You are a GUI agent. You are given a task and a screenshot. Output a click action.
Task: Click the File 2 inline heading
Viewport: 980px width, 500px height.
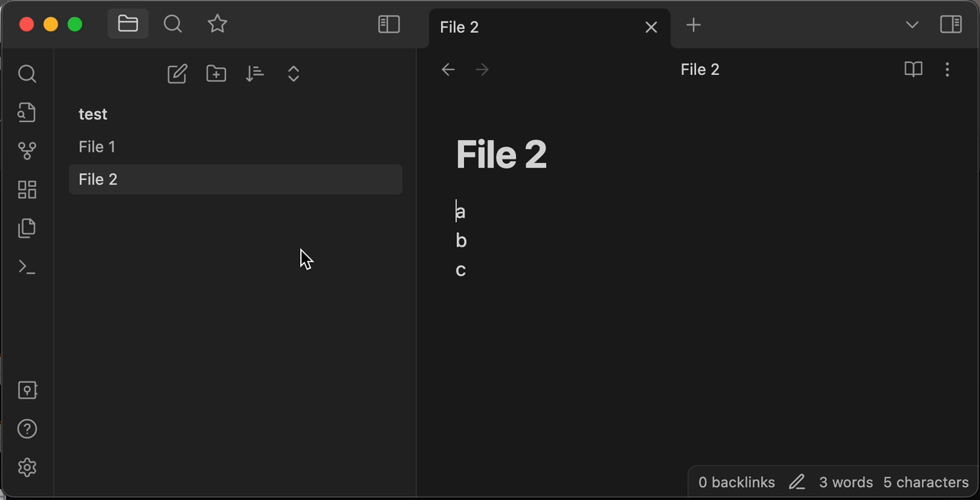pyautogui.click(x=501, y=155)
